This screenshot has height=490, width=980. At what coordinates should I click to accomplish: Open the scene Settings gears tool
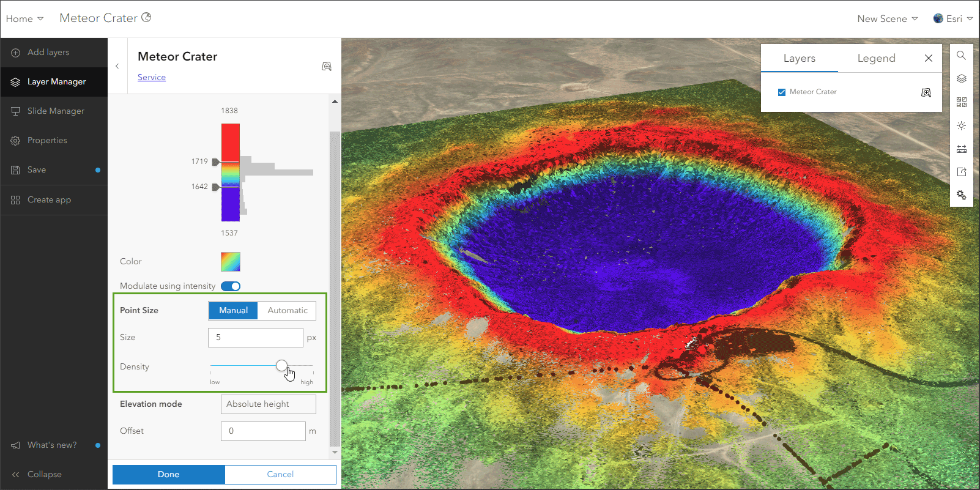point(962,195)
